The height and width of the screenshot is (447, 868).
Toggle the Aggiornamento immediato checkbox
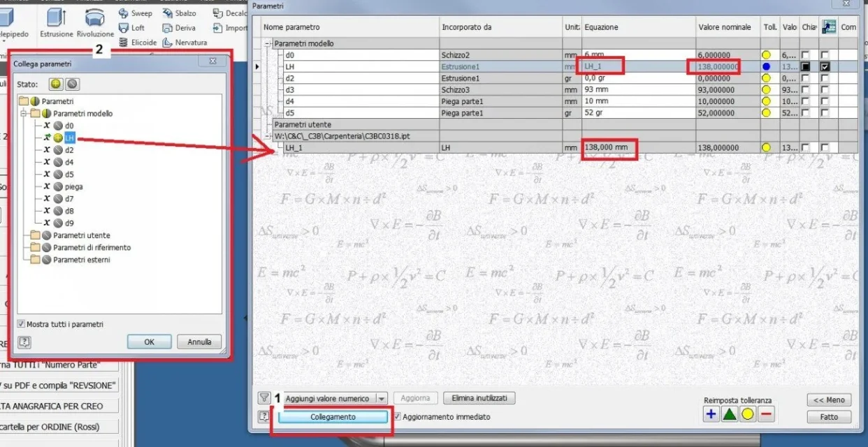click(x=397, y=417)
